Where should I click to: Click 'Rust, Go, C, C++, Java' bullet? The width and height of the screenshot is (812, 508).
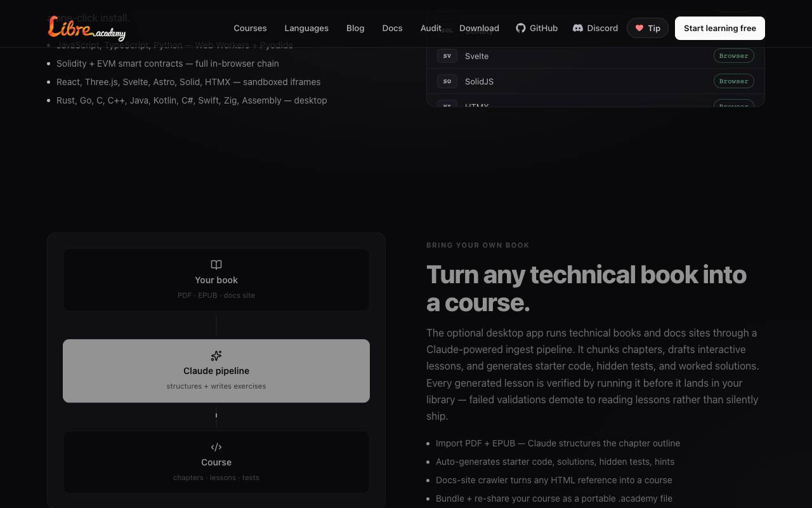coord(192,100)
